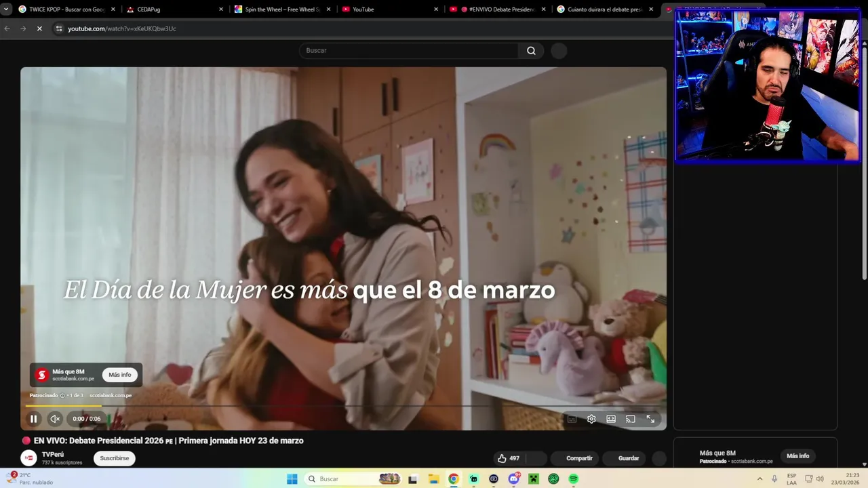Click the YouTube search magnifier button
The height and width of the screenshot is (488, 868).
(531, 51)
